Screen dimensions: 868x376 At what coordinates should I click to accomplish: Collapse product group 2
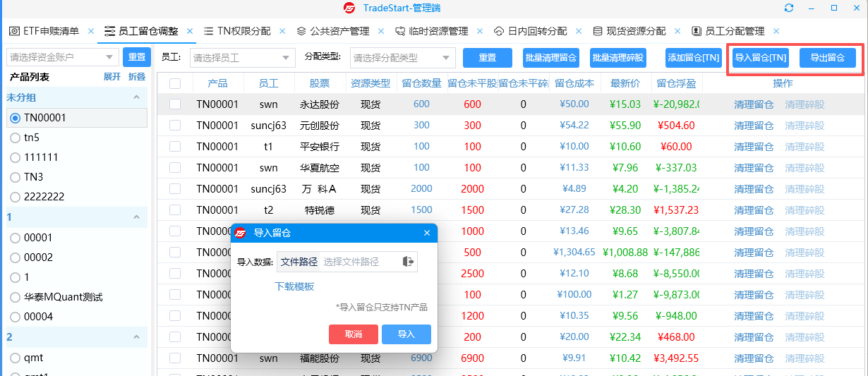point(137,337)
